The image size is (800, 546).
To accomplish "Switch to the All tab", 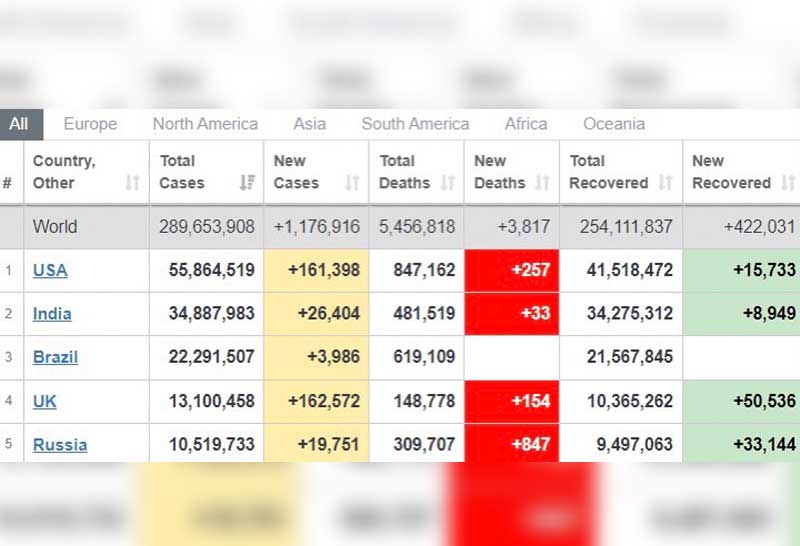I will (x=19, y=124).
